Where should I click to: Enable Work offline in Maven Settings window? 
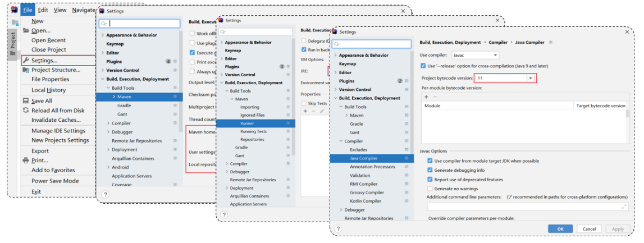(x=192, y=34)
